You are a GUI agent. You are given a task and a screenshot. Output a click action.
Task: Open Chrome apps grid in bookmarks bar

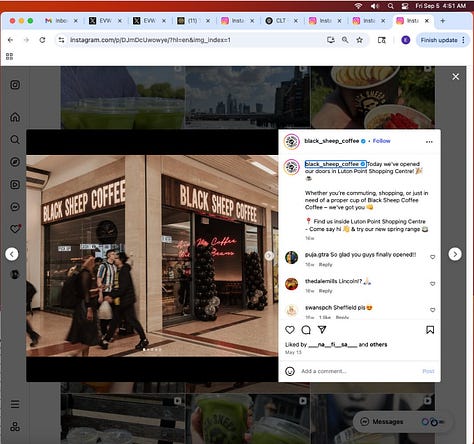click(9, 56)
